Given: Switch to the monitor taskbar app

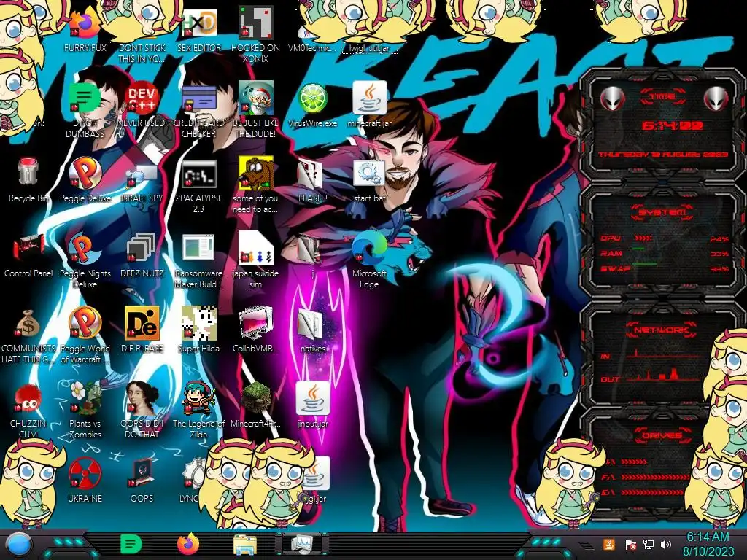Looking at the screenshot, I should [x=302, y=545].
